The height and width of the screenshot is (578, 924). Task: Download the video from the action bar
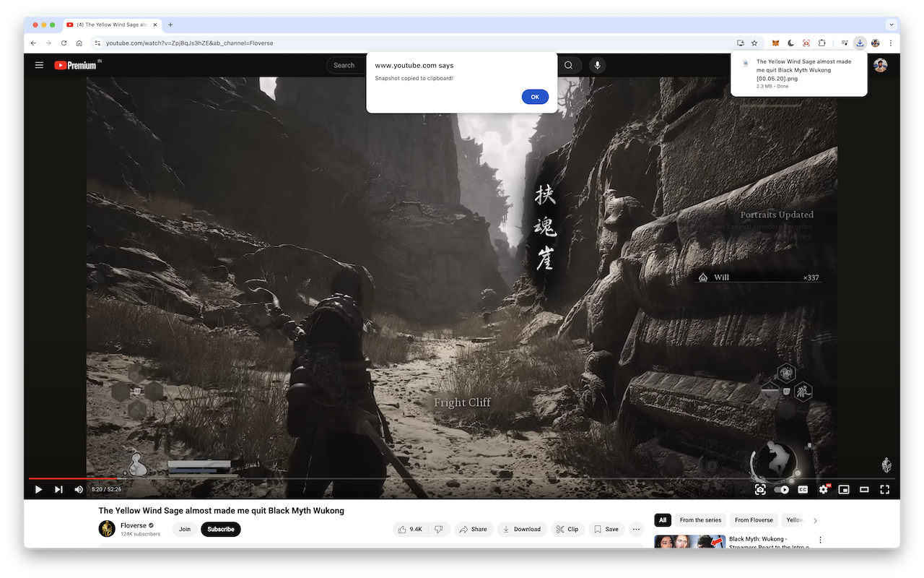pos(522,529)
